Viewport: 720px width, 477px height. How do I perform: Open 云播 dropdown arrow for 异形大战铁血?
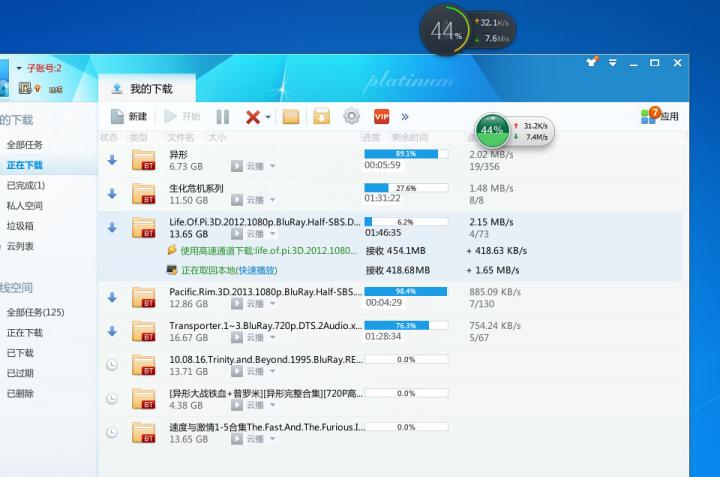[272, 405]
